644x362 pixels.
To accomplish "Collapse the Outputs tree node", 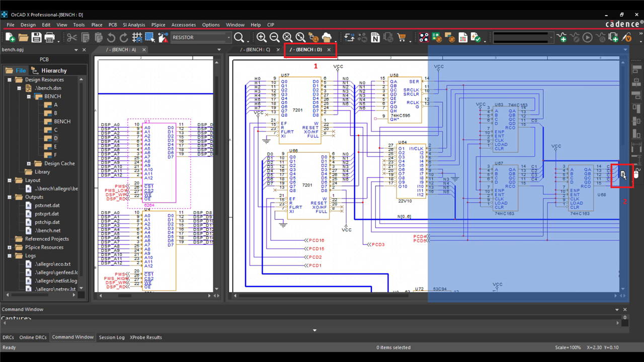I will pyautogui.click(x=10, y=197).
